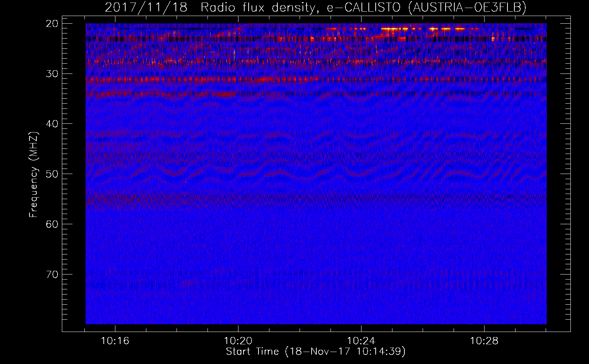This screenshot has height=364, width=589.
Task: Click the 60 frequency tick label
Action: 52,224
